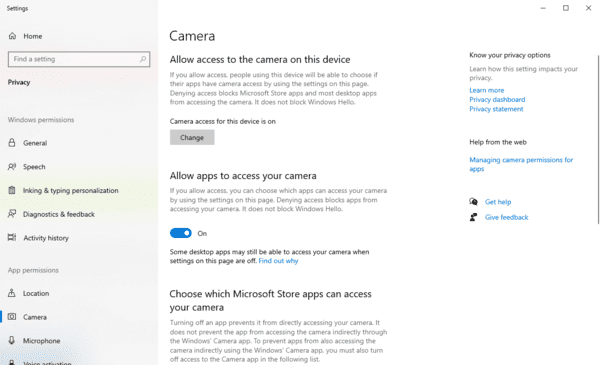This screenshot has width=600, height=365.
Task: Click the Camera sidebar icon
Action: pyautogui.click(x=12, y=317)
